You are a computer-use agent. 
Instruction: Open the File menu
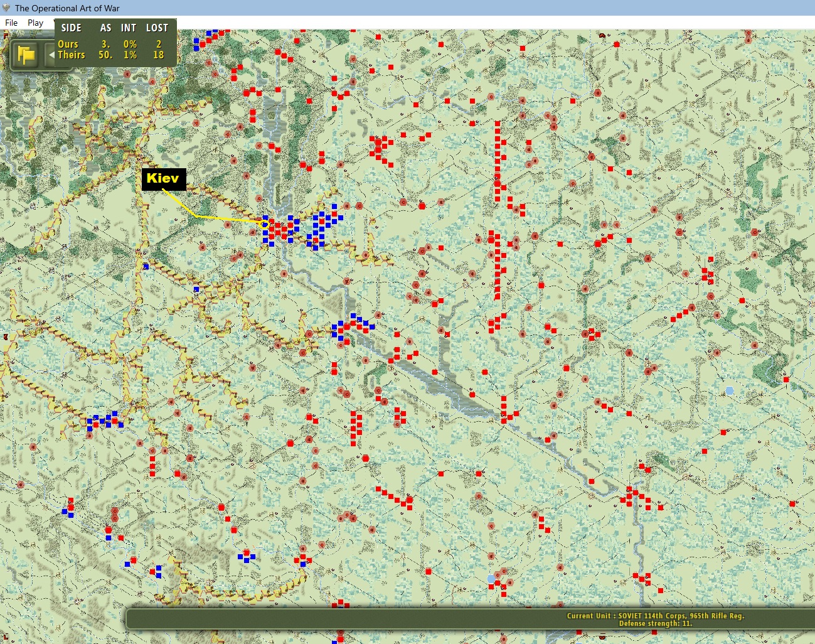pos(11,23)
